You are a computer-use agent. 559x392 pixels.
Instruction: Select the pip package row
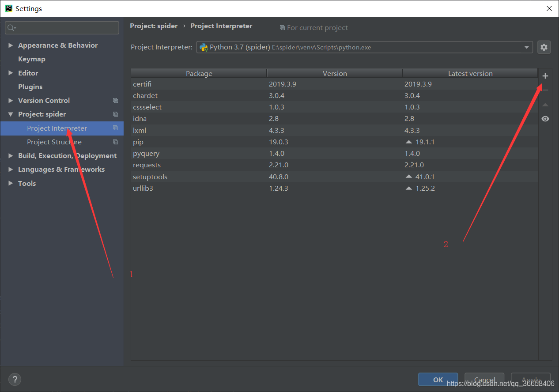pyautogui.click(x=334, y=142)
